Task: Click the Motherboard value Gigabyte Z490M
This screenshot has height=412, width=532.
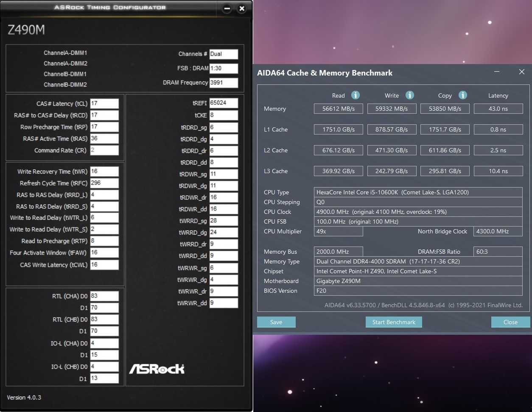Action: pos(418,281)
